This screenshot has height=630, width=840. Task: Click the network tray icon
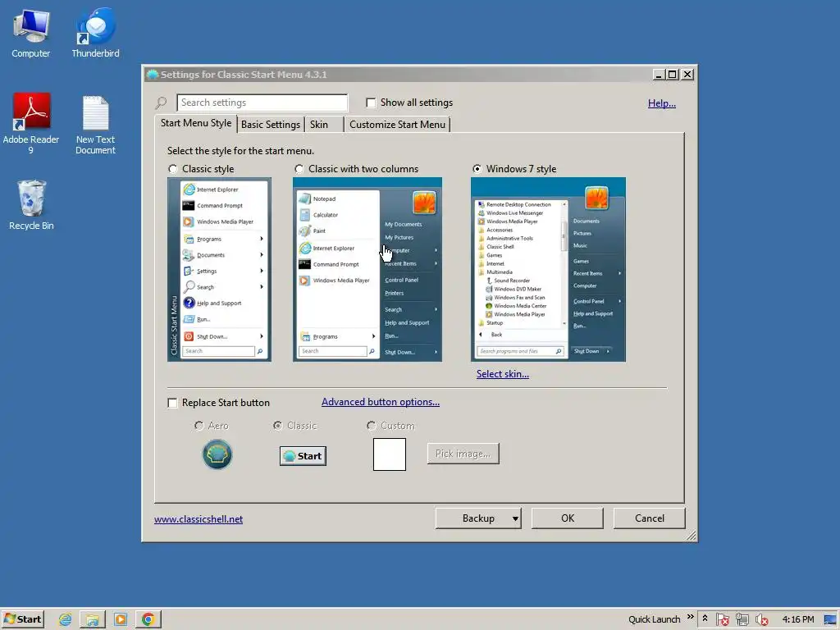742,619
